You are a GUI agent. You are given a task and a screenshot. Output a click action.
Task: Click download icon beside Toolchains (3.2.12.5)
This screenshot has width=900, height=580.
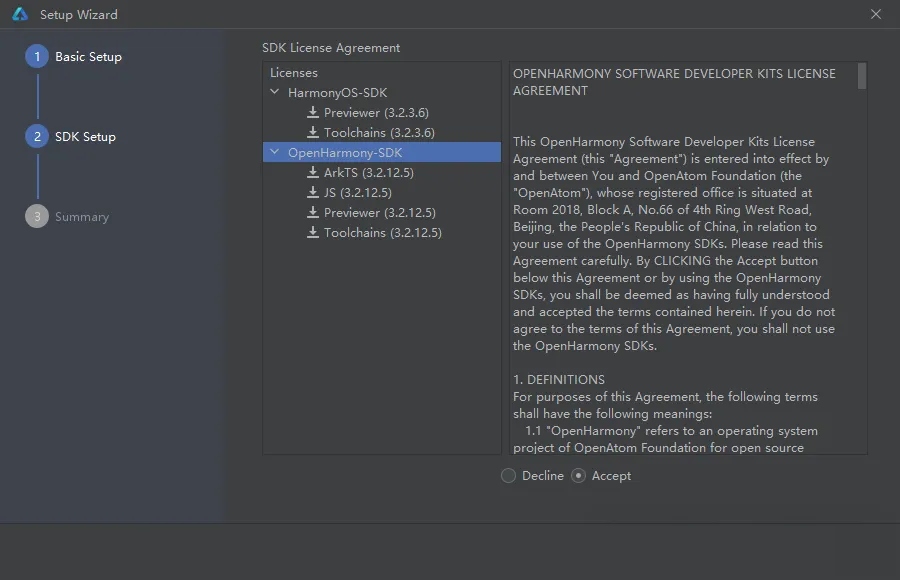(x=313, y=233)
